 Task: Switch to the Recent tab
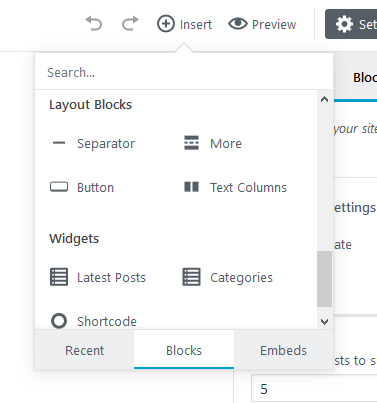[84, 350]
